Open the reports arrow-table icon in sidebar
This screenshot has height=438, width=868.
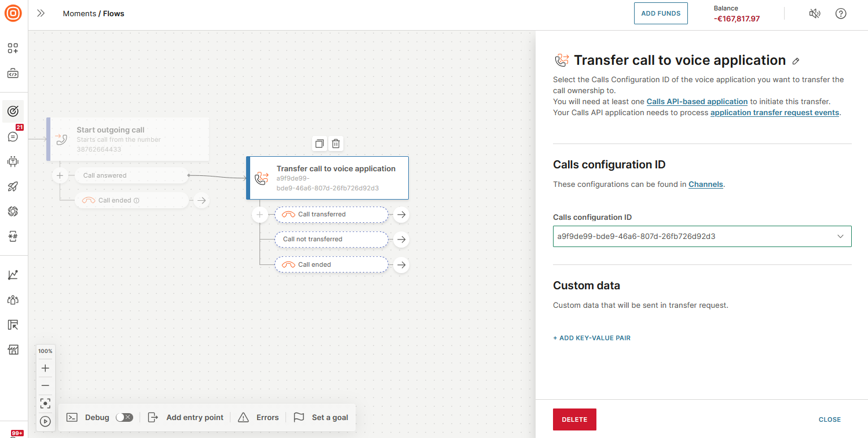[13, 325]
